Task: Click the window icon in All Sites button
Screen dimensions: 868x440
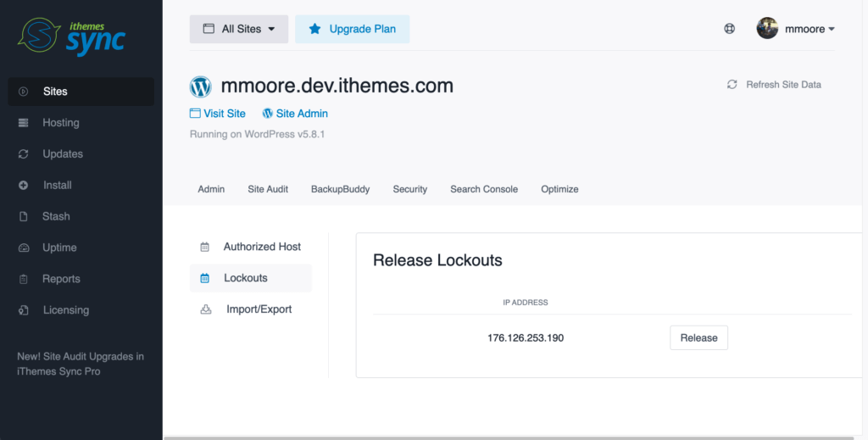Action: click(209, 29)
